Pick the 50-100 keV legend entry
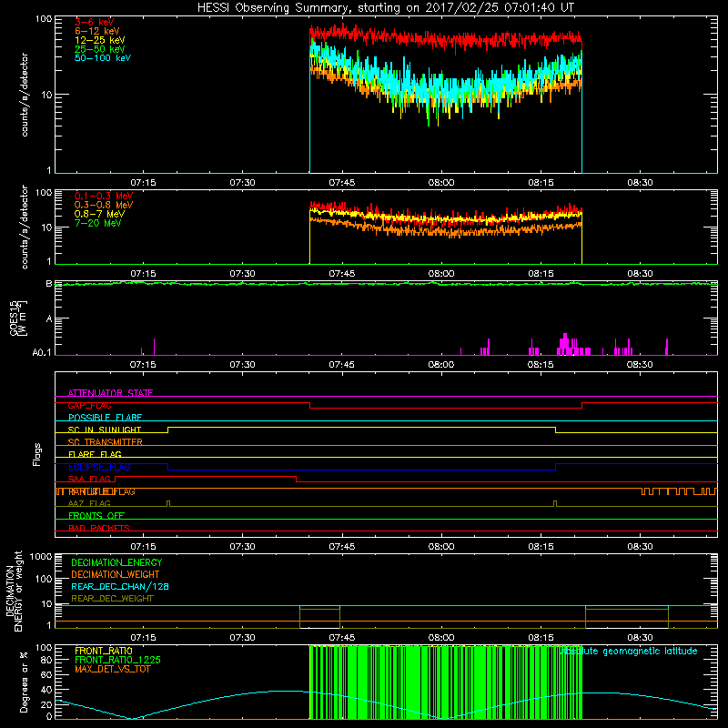Image resolution: width=728 pixels, height=728 pixels. [x=103, y=58]
